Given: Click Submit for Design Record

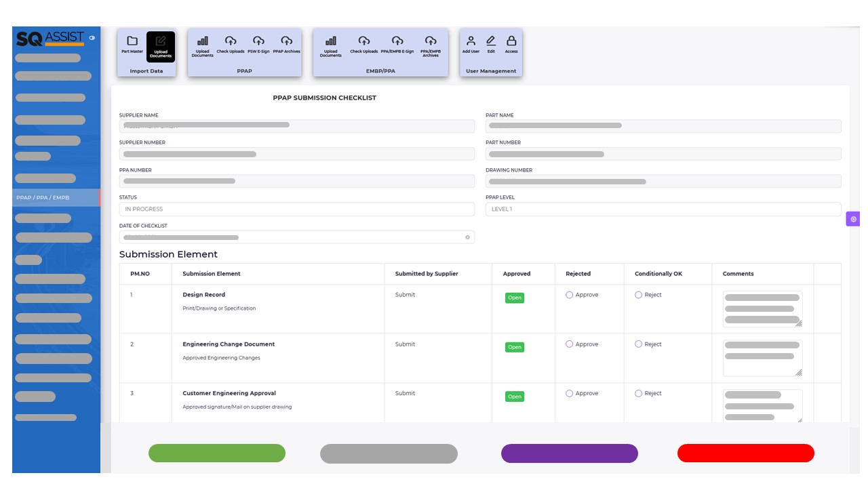Looking at the screenshot, I should 405,295.
